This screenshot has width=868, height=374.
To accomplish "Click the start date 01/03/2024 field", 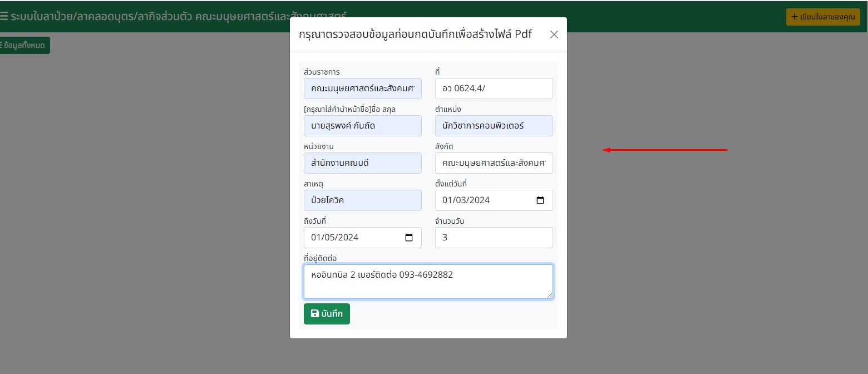I will (494, 200).
